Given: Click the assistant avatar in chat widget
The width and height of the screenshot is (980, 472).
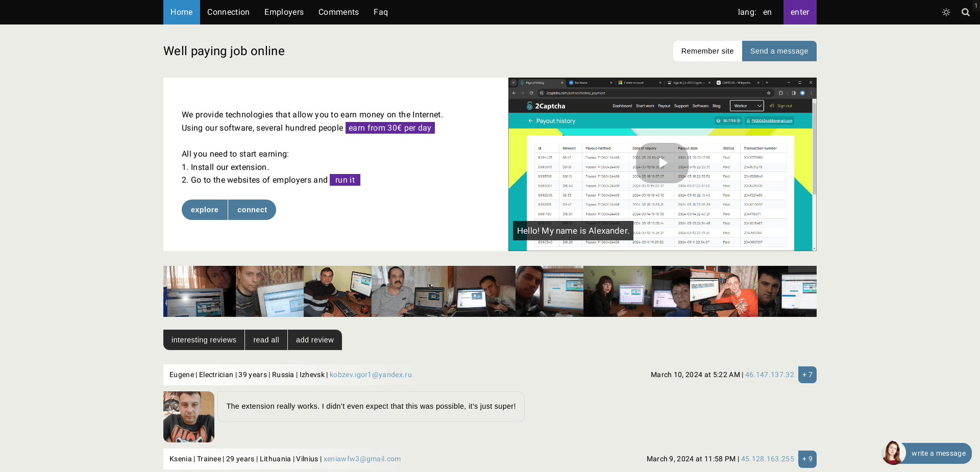Looking at the screenshot, I should click(893, 453).
